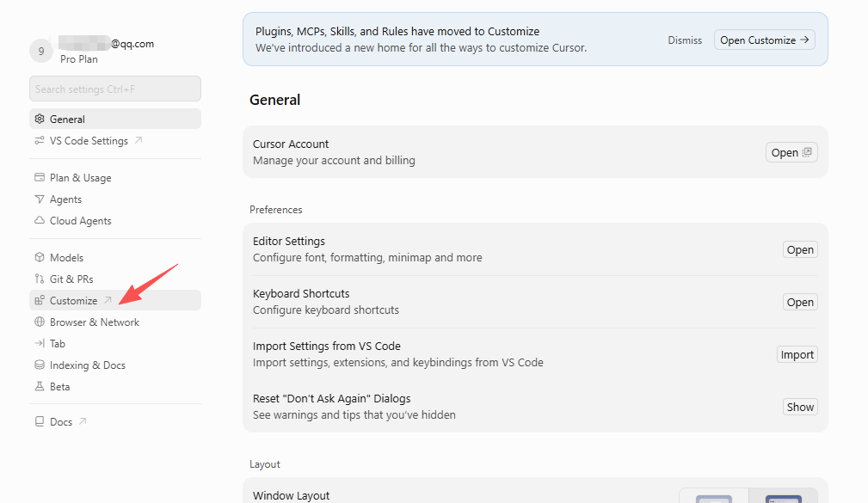The height and width of the screenshot is (503, 868).
Task: Click the Open Customize button
Action: [765, 40]
